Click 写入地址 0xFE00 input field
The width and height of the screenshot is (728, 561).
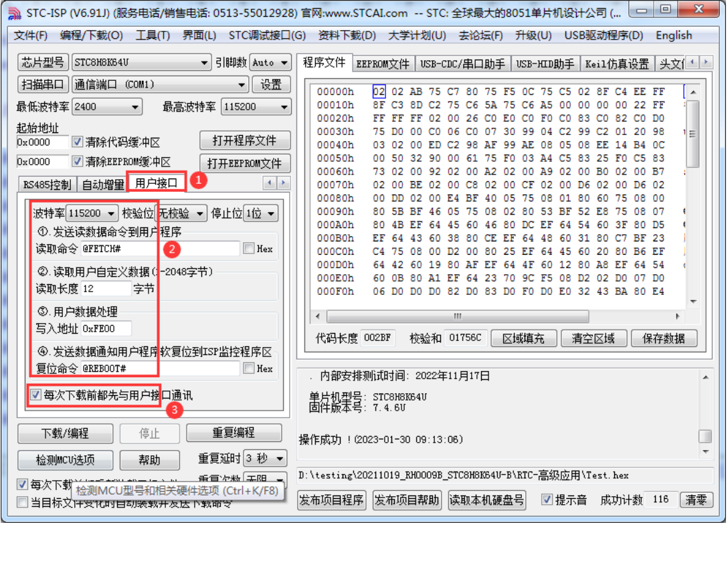[x=106, y=328]
